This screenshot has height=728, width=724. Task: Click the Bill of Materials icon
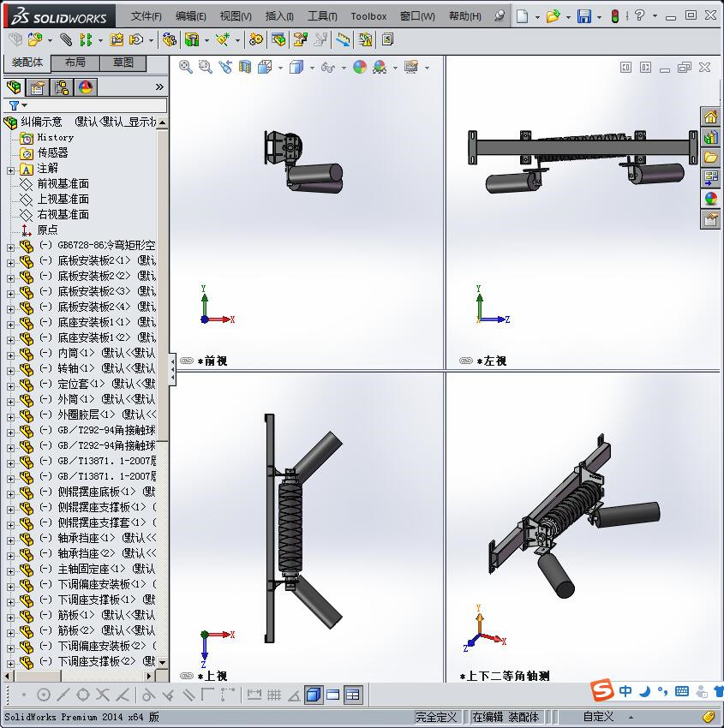pos(278,40)
